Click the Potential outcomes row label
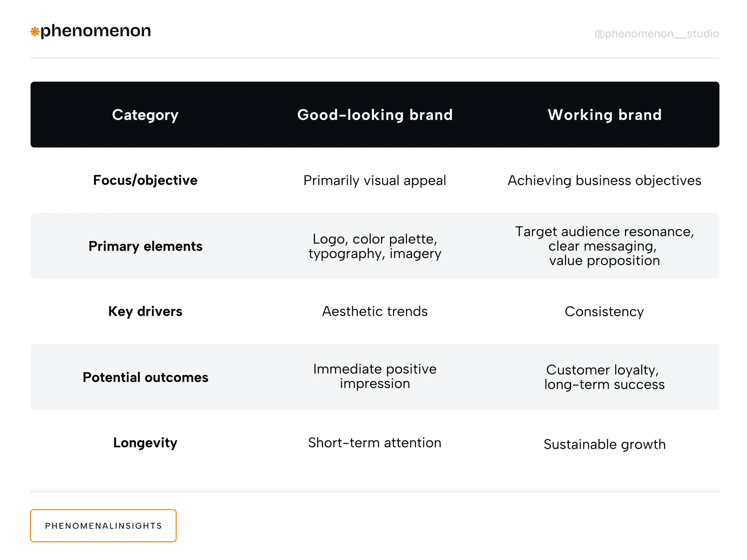Screen dimensions: 747x560 (x=145, y=377)
